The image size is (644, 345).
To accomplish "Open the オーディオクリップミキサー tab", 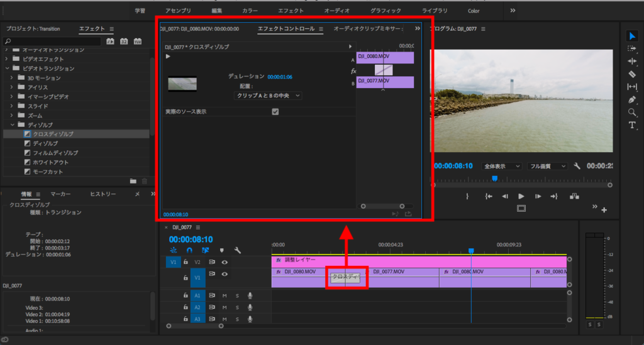I will pos(367,29).
